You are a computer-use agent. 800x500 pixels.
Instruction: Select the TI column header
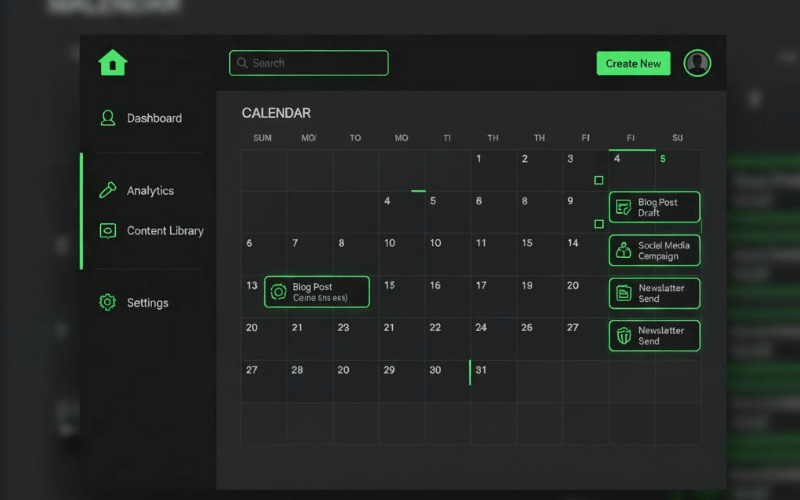coord(447,138)
